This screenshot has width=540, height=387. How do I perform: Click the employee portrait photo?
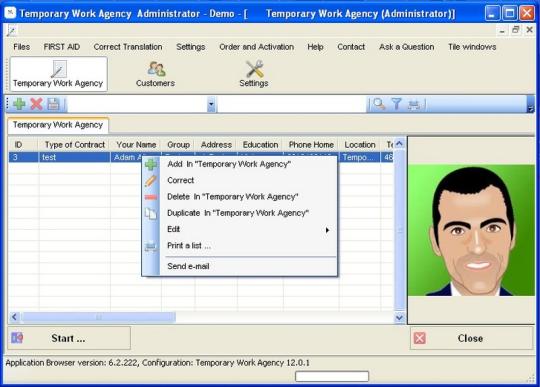point(471,230)
